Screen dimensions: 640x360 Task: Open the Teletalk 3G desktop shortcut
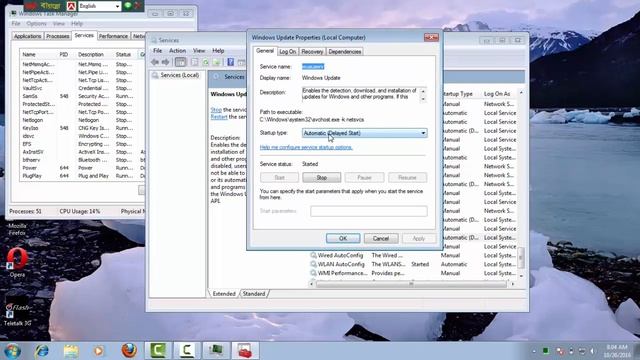(17, 314)
